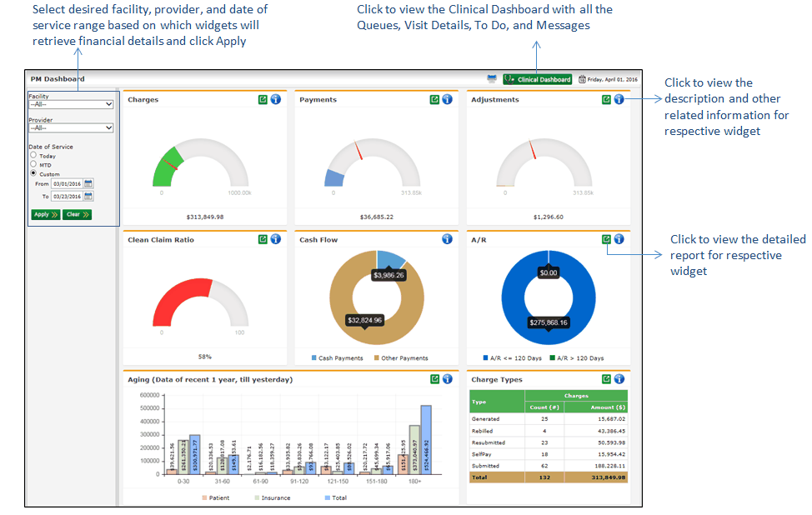View info description for Aging widget
This screenshot has height=515, width=812.
click(x=448, y=379)
